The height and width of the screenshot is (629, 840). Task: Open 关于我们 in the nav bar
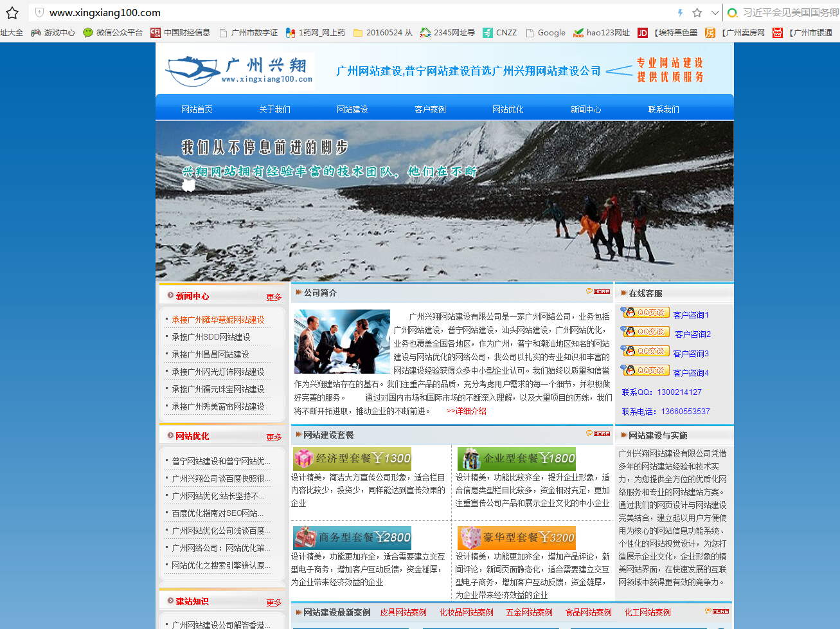(x=274, y=109)
